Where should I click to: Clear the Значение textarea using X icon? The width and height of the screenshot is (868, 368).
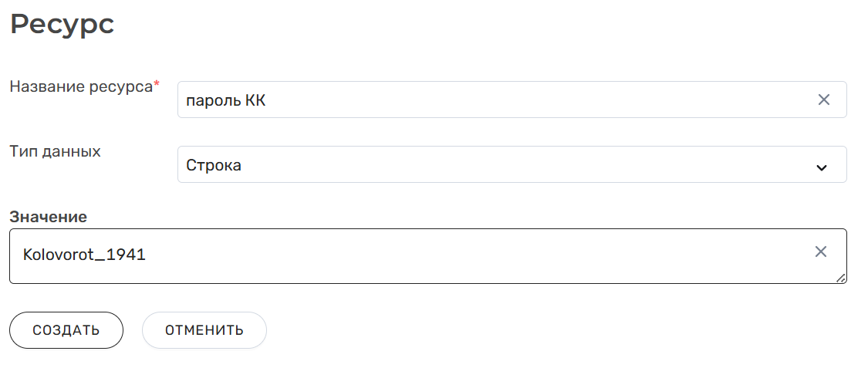(x=820, y=252)
